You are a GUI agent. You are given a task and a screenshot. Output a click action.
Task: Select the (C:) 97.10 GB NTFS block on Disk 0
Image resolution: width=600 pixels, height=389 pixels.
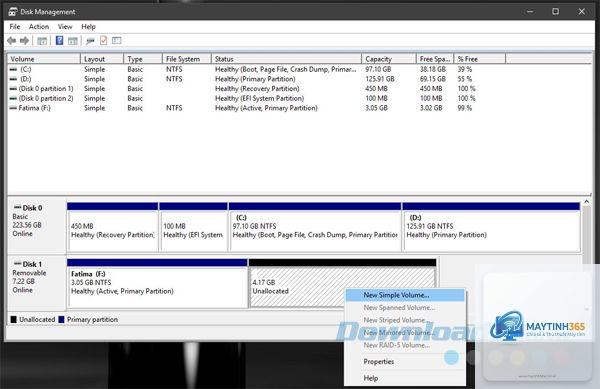click(x=315, y=227)
